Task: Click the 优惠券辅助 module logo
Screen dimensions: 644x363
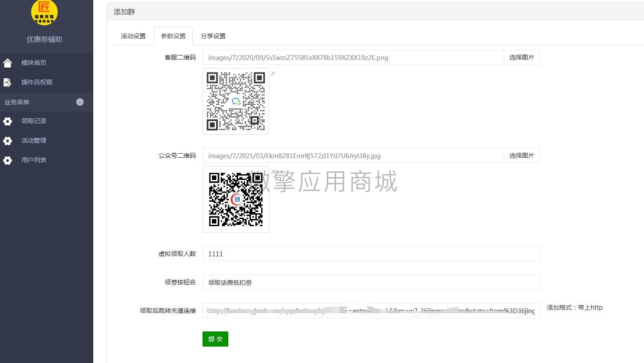Action: coord(44,12)
